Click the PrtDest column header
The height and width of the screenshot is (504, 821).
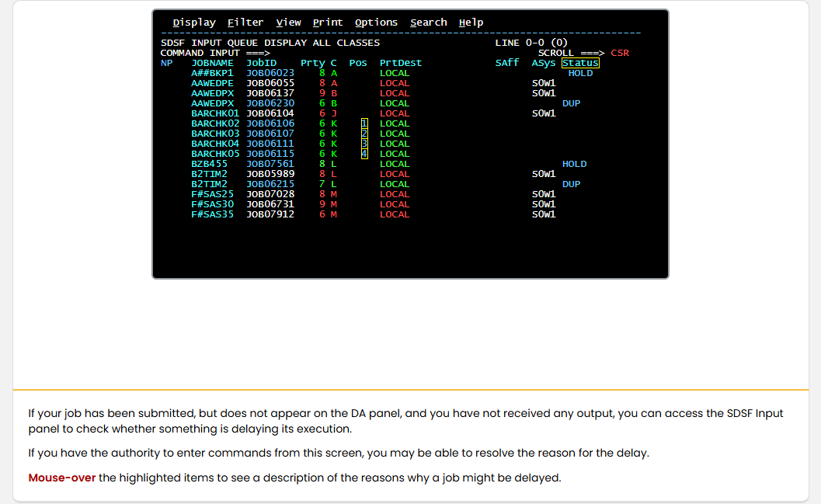[401, 63]
